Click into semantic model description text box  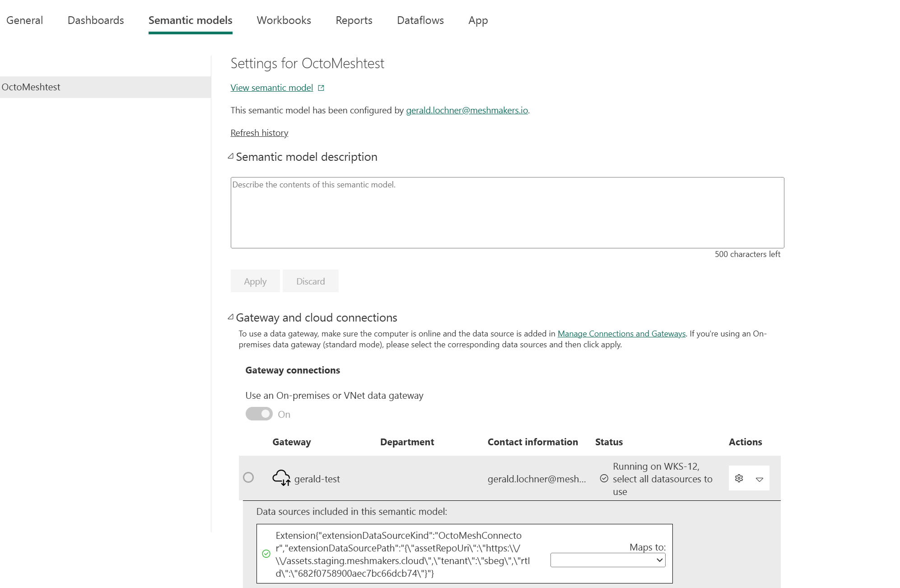(507, 213)
